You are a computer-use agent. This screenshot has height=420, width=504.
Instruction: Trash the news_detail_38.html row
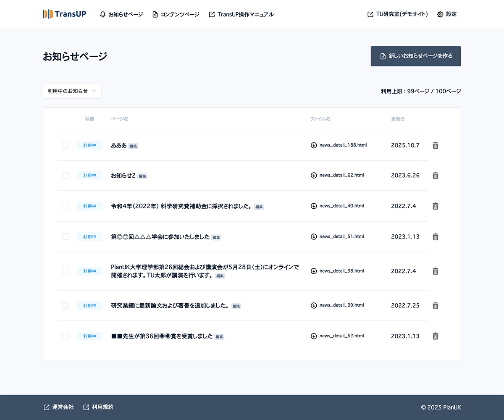pos(436,271)
